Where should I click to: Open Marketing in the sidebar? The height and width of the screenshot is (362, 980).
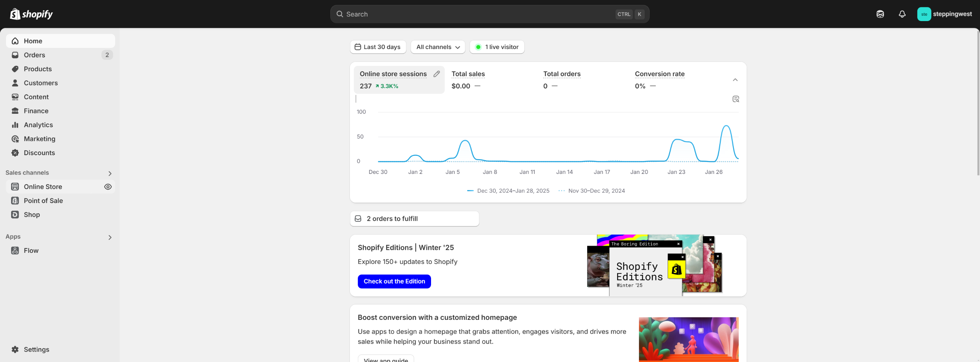(x=60, y=139)
